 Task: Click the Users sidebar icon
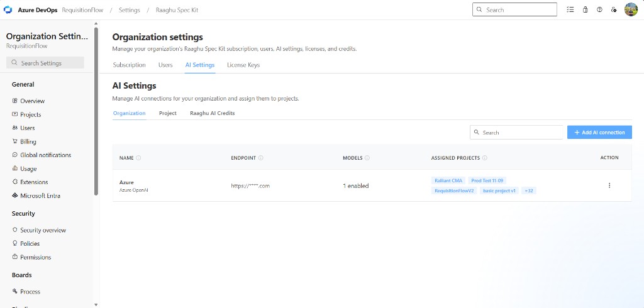[x=15, y=128]
